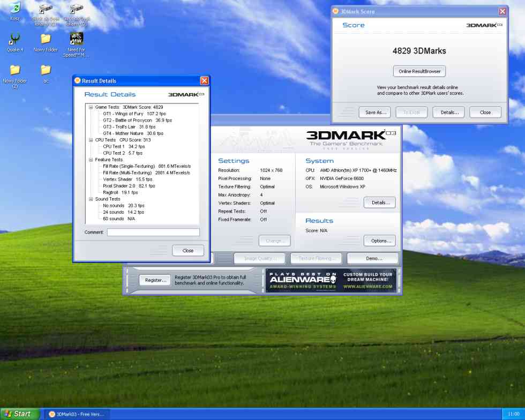Click the Max Anisotropy value 4
This screenshot has height=420, width=525.
coord(261,195)
